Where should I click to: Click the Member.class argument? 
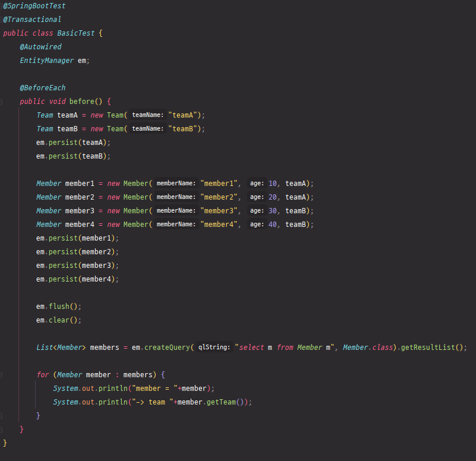[368, 347]
